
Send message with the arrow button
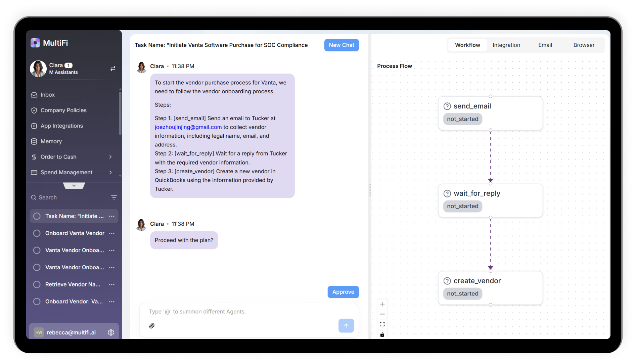click(346, 326)
